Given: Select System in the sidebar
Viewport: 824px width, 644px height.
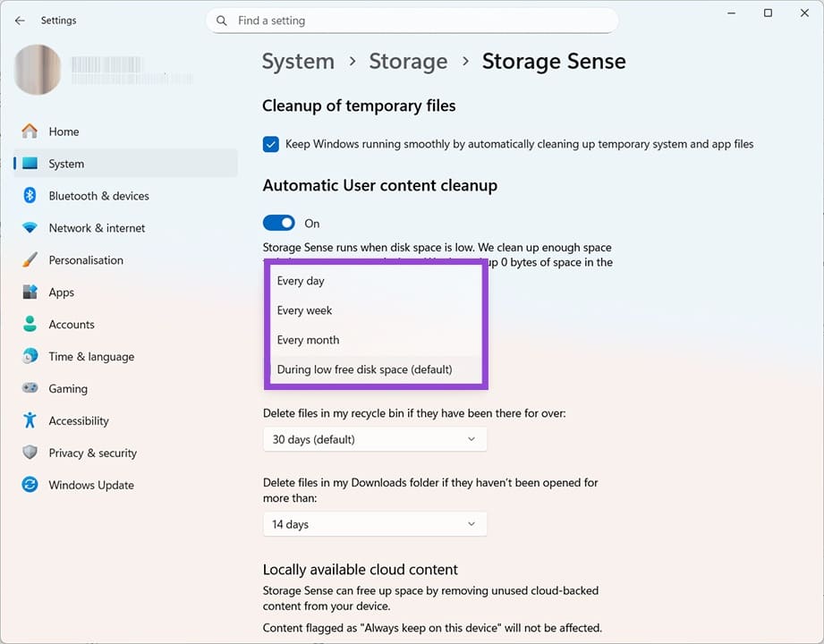Looking at the screenshot, I should tap(66, 163).
